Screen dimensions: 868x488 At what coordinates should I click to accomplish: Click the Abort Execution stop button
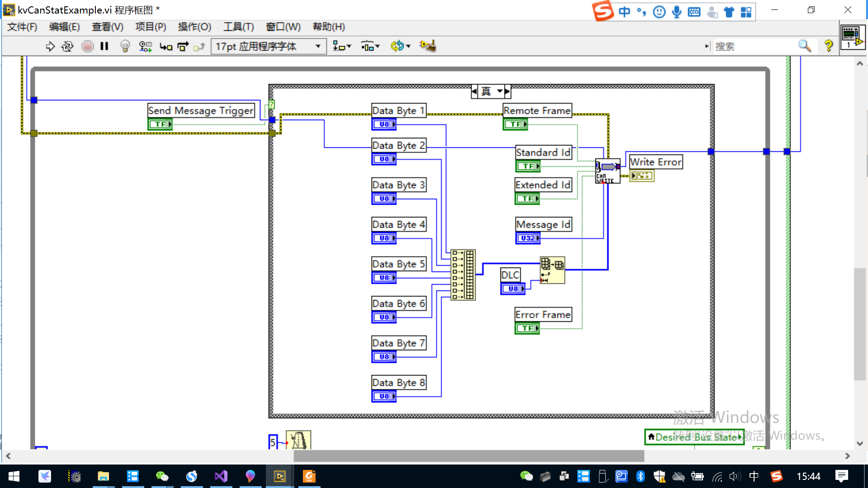88,46
